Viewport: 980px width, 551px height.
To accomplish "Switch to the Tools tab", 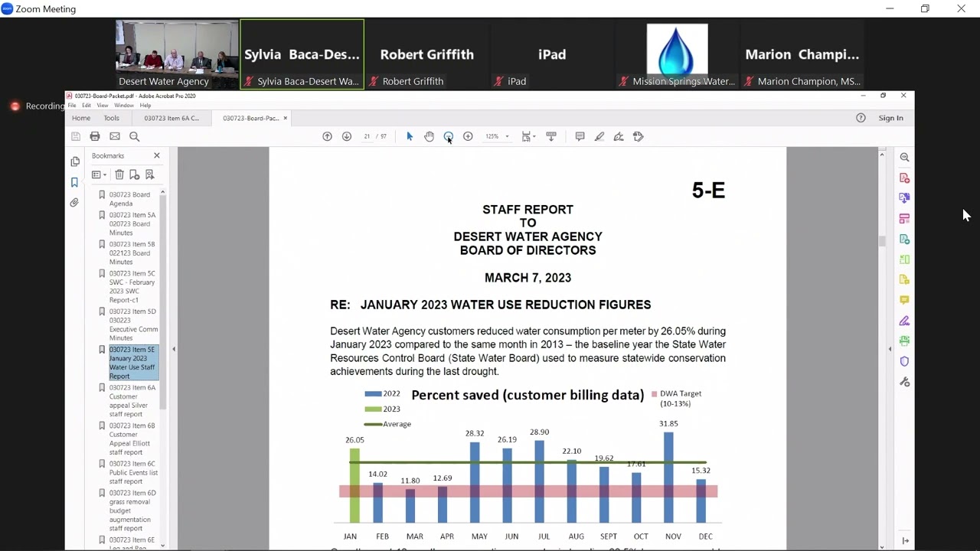I will pos(112,118).
